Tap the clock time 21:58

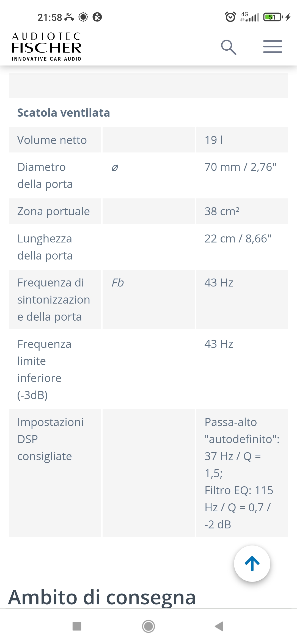pos(50,17)
